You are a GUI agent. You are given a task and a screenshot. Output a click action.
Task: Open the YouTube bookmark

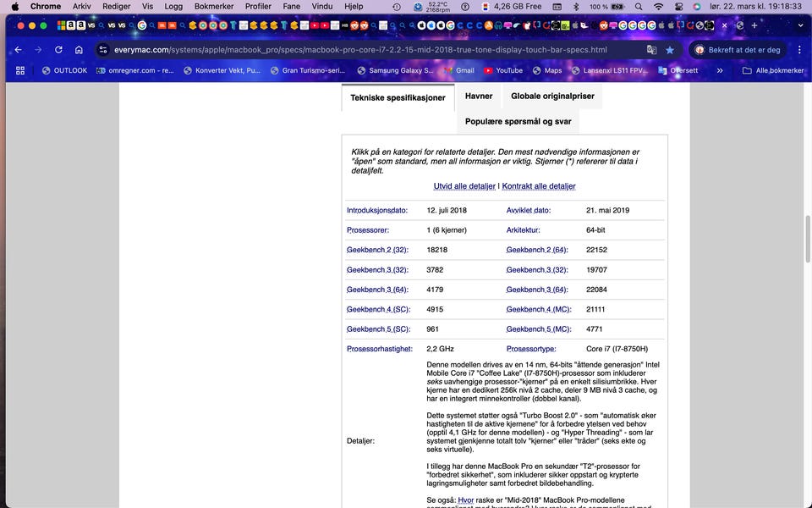coord(503,70)
